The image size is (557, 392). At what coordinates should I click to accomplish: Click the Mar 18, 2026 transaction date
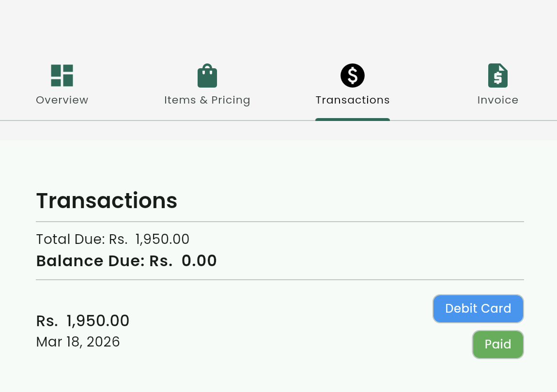coord(78,342)
